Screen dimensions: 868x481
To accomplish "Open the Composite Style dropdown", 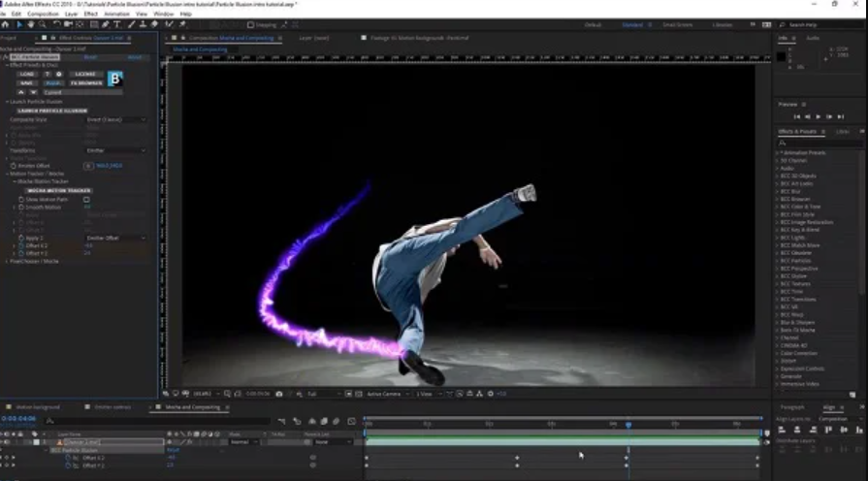I will (x=115, y=119).
